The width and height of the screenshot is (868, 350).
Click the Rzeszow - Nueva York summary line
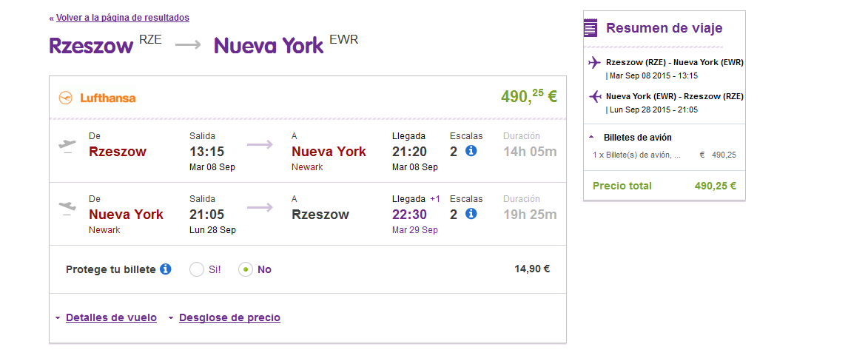click(x=675, y=62)
